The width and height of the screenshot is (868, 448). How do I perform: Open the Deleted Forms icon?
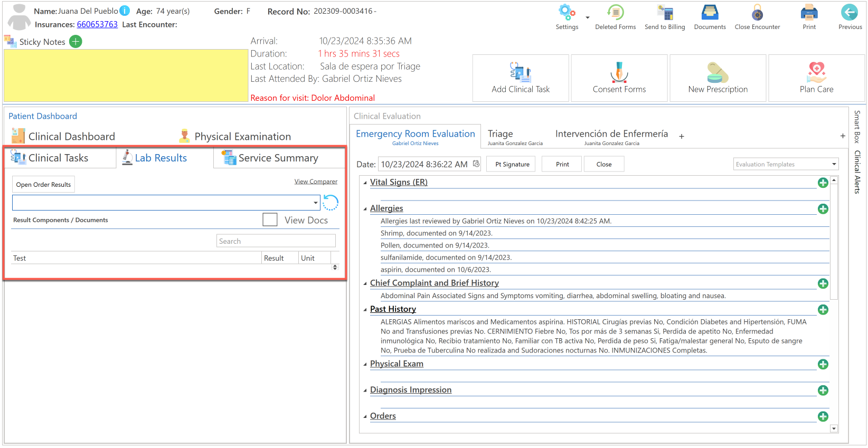pyautogui.click(x=616, y=12)
